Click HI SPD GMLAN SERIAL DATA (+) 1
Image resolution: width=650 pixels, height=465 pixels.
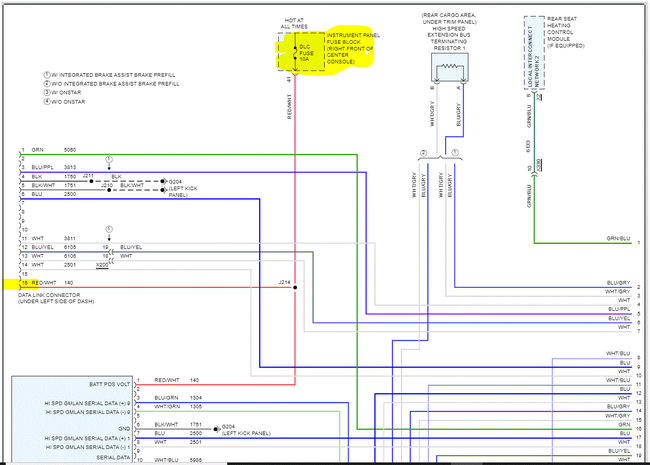click(87, 438)
